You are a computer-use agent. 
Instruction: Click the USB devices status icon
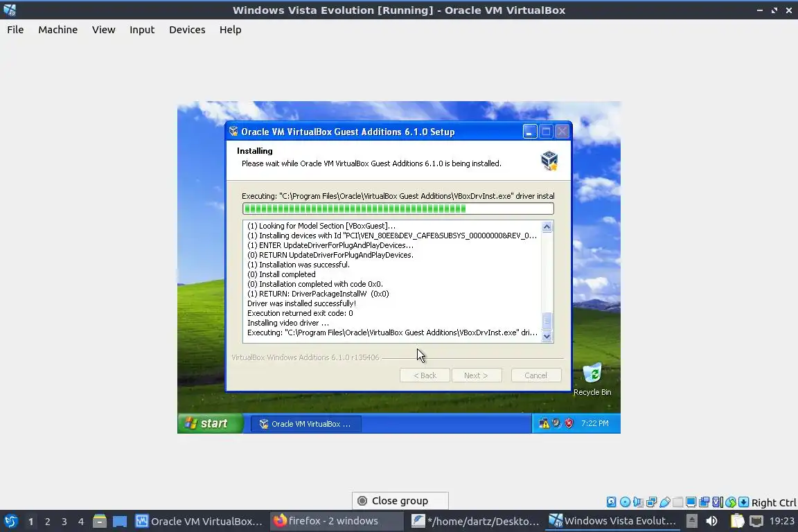tap(665, 502)
